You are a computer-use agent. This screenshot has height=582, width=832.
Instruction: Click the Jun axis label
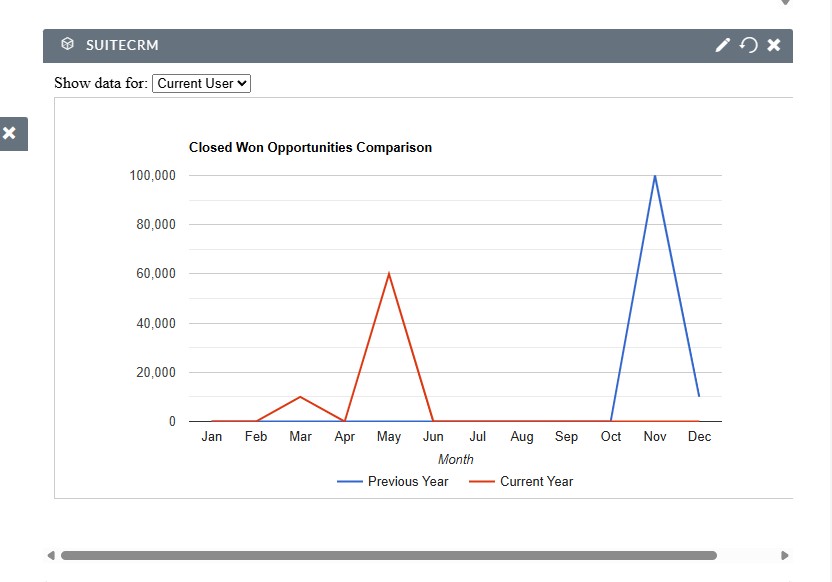pos(434,437)
